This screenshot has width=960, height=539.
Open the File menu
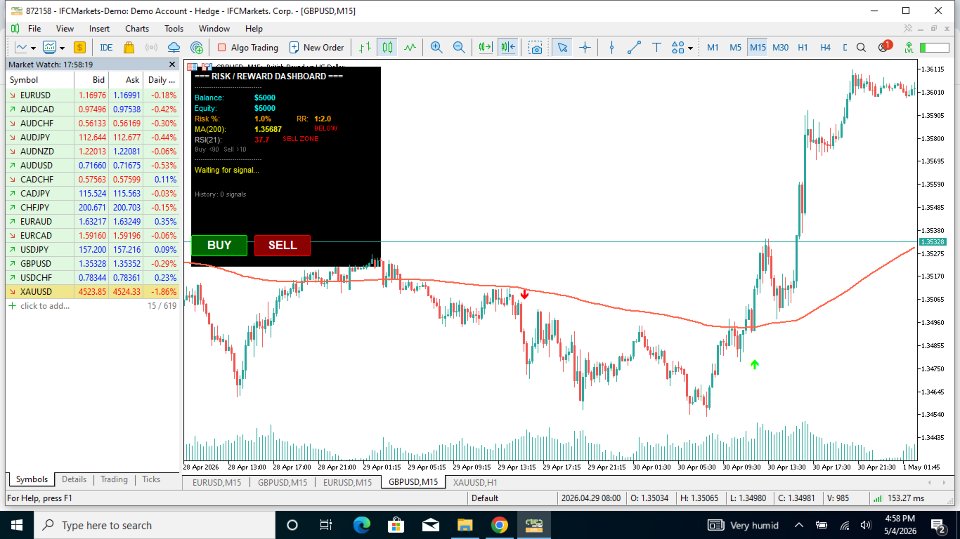pyautogui.click(x=35, y=28)
